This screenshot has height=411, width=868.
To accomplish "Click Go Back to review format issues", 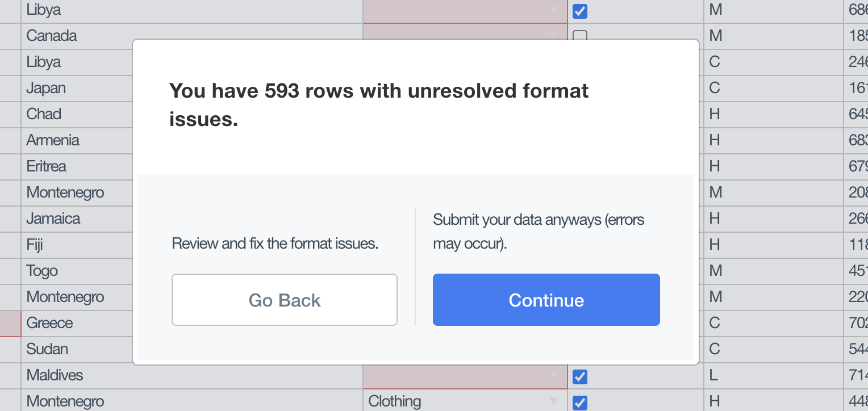I will click(x=284, y=300).
